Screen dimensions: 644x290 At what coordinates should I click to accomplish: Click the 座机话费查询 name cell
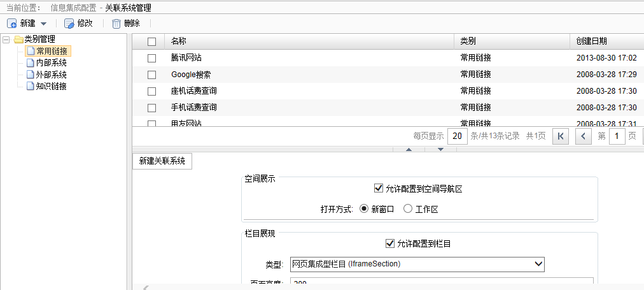[194, 91]
